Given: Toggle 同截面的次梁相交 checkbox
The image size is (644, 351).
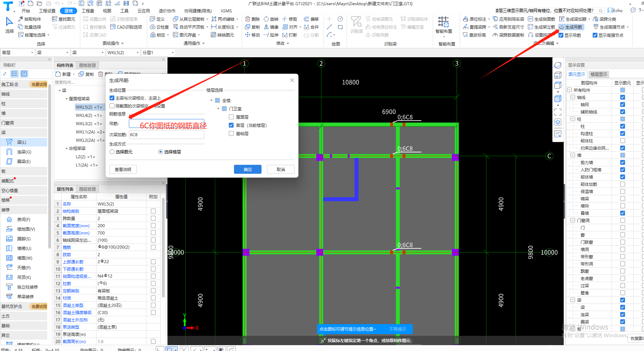Looking at the screenshot, I should pyautogui.click(x=112, y=106).
